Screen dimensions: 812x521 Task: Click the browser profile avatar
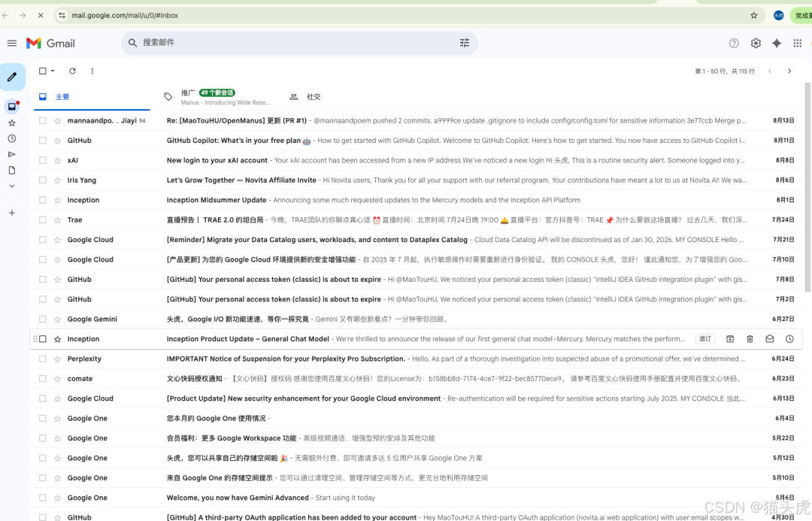coord(778,16)
